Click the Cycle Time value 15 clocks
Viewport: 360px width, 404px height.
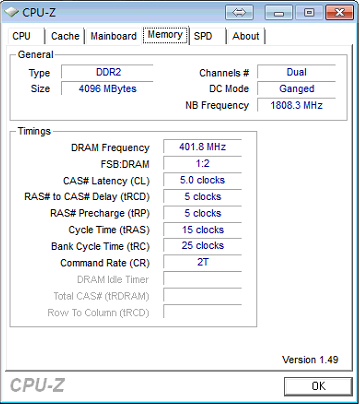click(x=202, y=229)
